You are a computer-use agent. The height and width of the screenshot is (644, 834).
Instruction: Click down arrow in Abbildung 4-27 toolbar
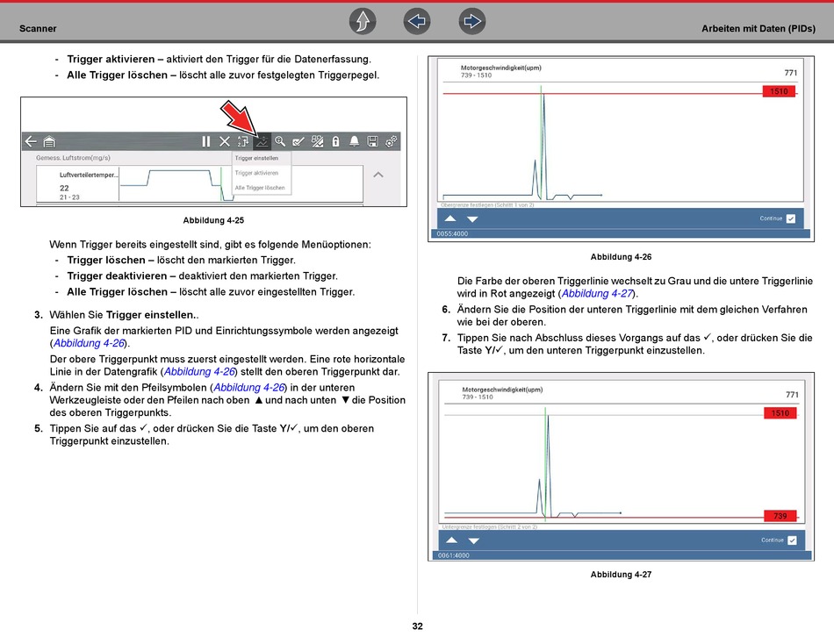(474, 540)
